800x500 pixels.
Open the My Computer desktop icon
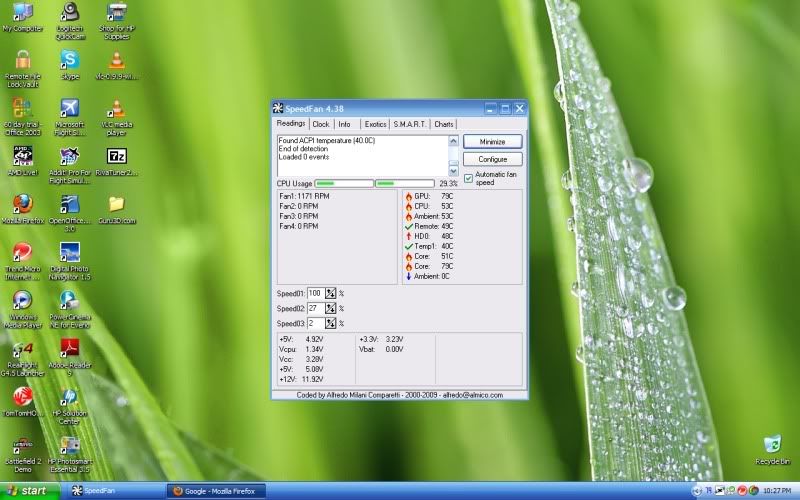click(22, 17)
